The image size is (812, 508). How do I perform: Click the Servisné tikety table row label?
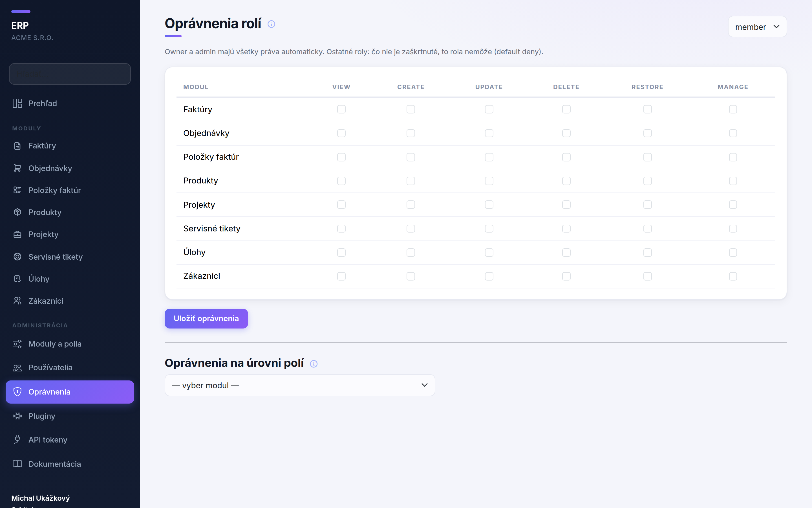tap(212, 229)
